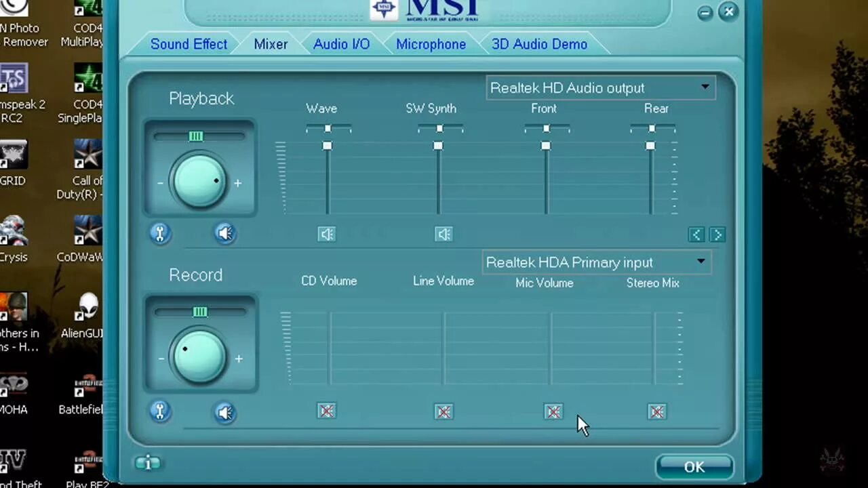The image size is (868, 488).
Task: Open the Crysis desktop shortcut
Action: point(14,240)
